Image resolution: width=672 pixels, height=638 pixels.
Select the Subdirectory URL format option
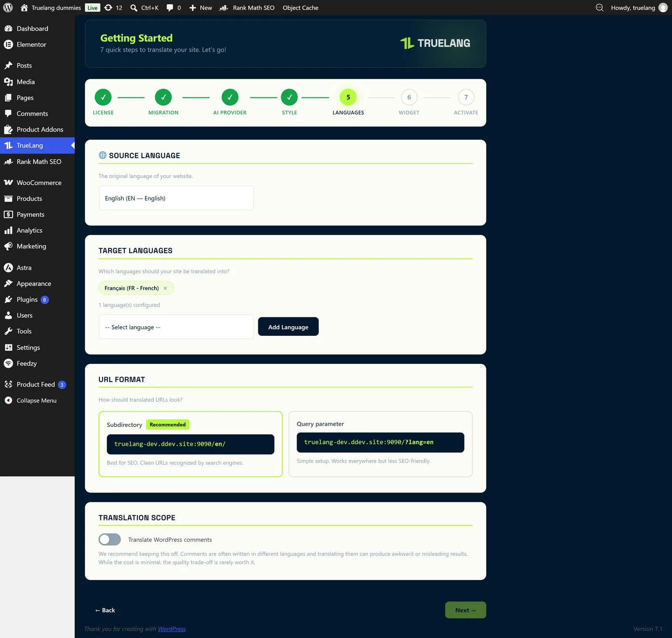(191, 444)
